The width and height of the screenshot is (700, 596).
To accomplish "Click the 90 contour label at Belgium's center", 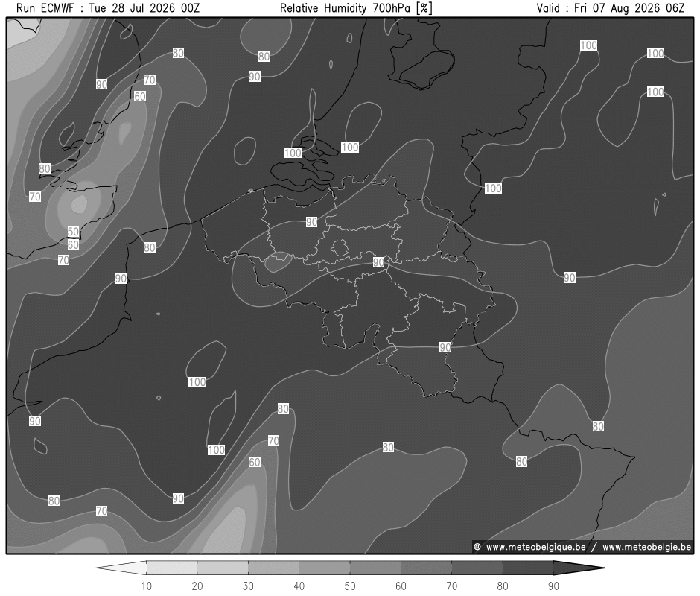I will (x=378, y=262).
